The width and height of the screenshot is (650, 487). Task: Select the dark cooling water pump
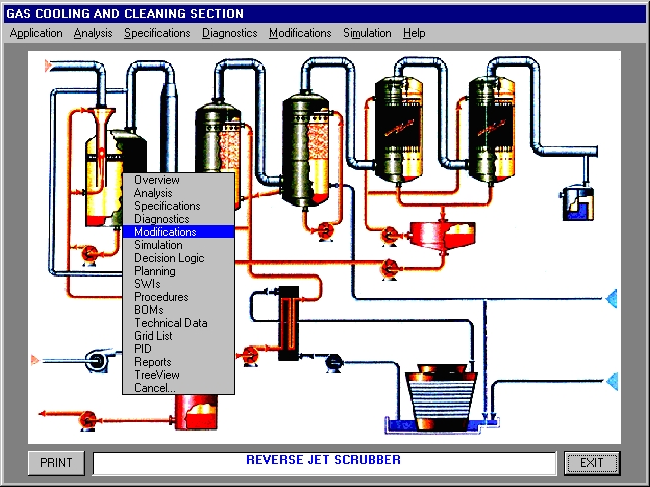tap(334, 362)
